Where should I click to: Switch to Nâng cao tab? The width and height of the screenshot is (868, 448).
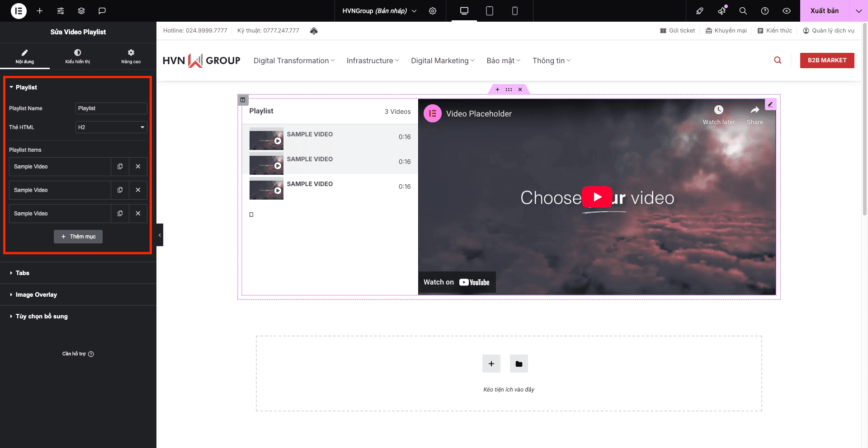(131, 56)
